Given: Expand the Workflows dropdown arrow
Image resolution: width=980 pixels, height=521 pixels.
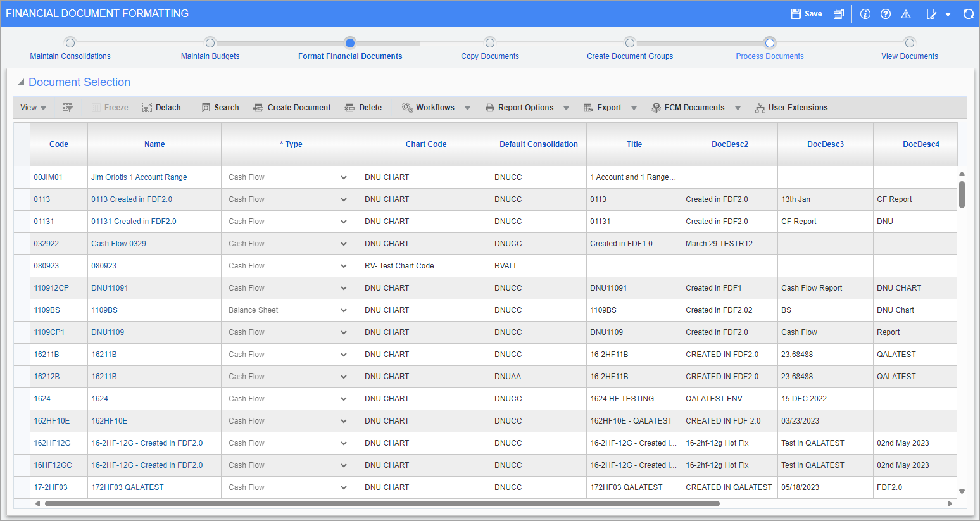Looking at the screenshot, I should pyautogui.click(x=467, y=108).
